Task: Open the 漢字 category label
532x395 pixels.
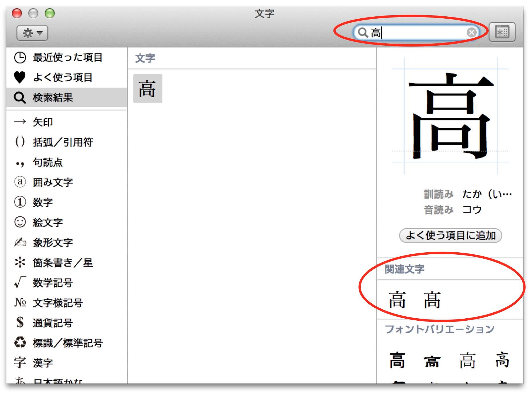Action: pyautogui.click(x=43, y=363)
